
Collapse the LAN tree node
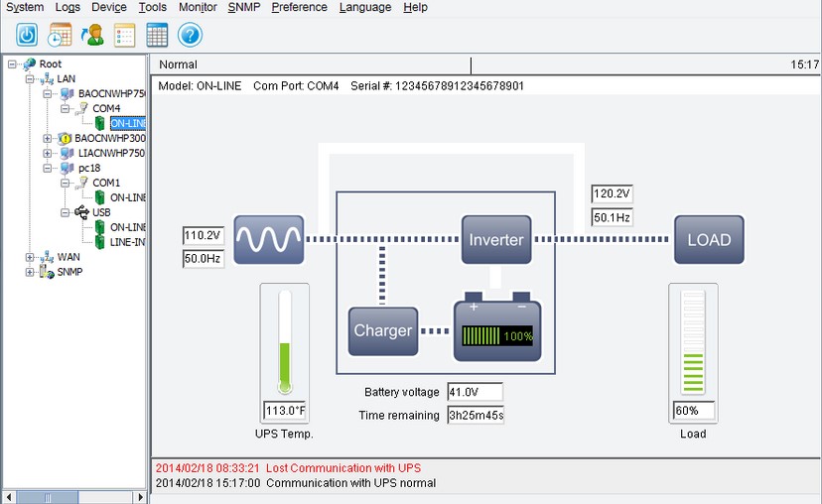click(30, 78)
